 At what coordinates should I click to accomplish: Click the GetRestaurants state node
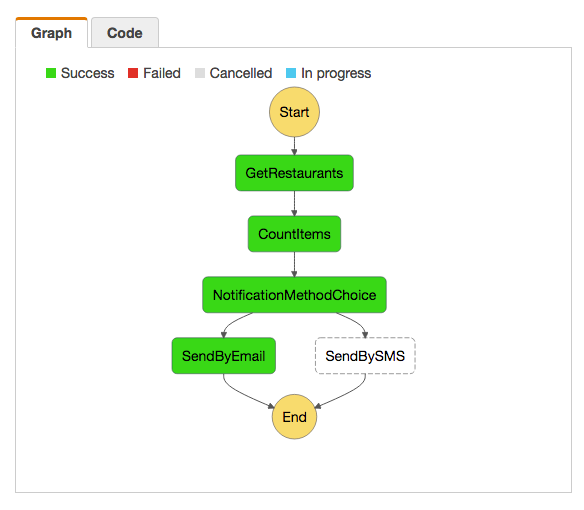pyautogui.click(x=294, y=173)
